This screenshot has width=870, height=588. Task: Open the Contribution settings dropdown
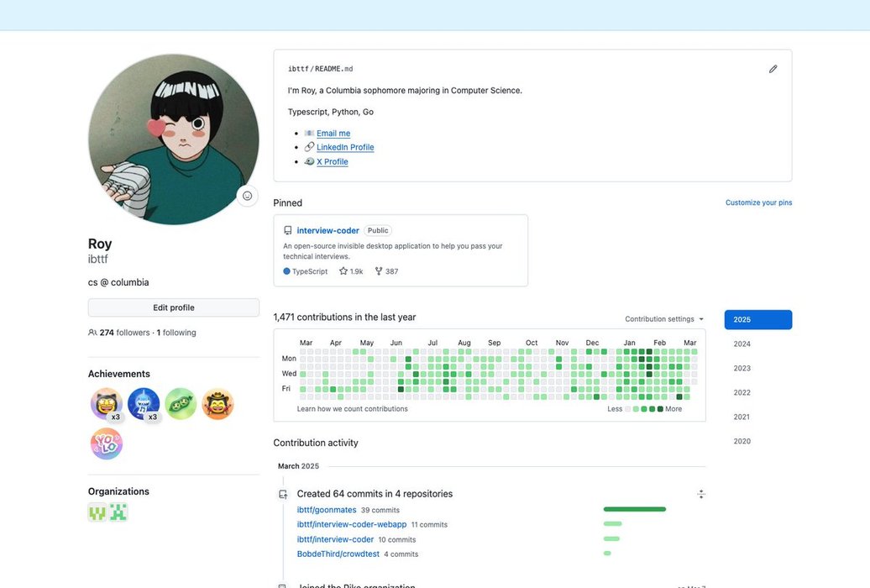[x=664, y=318]
